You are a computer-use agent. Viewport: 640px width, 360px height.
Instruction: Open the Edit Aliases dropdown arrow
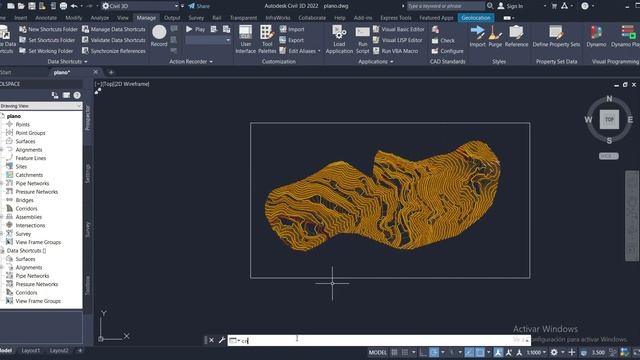(x=319, y=51)
